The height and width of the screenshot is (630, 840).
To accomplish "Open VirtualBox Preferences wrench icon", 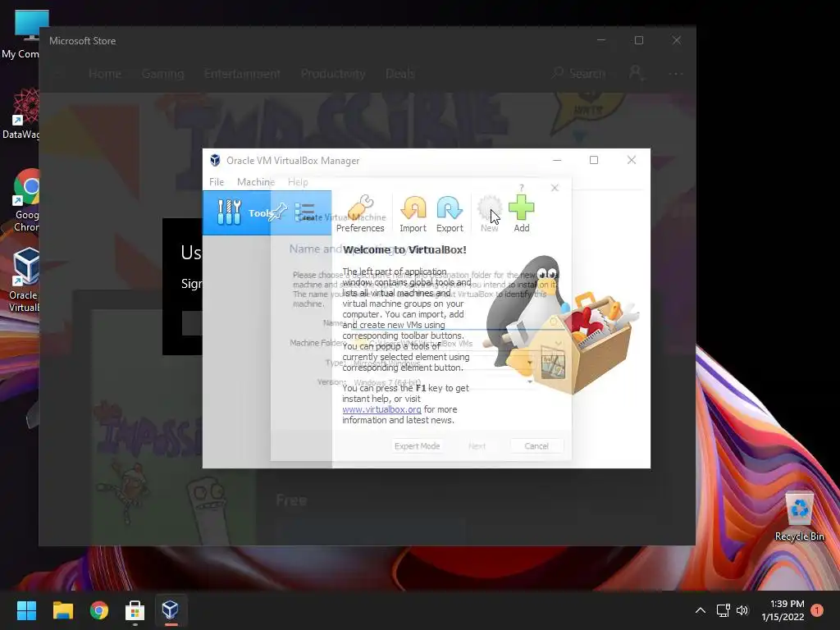I will (360, 213).
